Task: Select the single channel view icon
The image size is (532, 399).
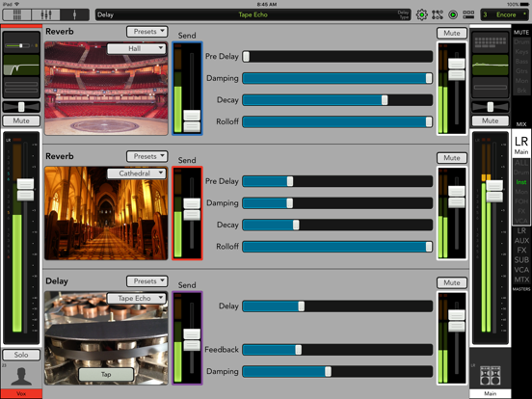Action: (74, 14)
